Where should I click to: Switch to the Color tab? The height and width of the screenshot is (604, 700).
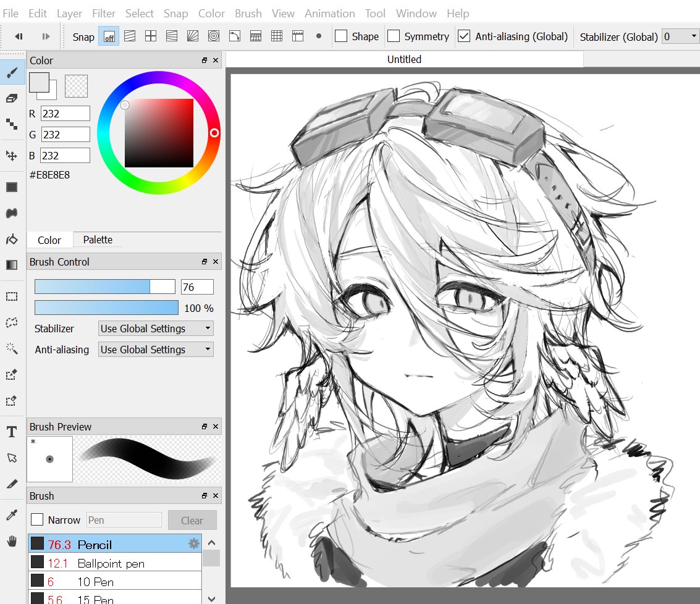click(49, 240)
